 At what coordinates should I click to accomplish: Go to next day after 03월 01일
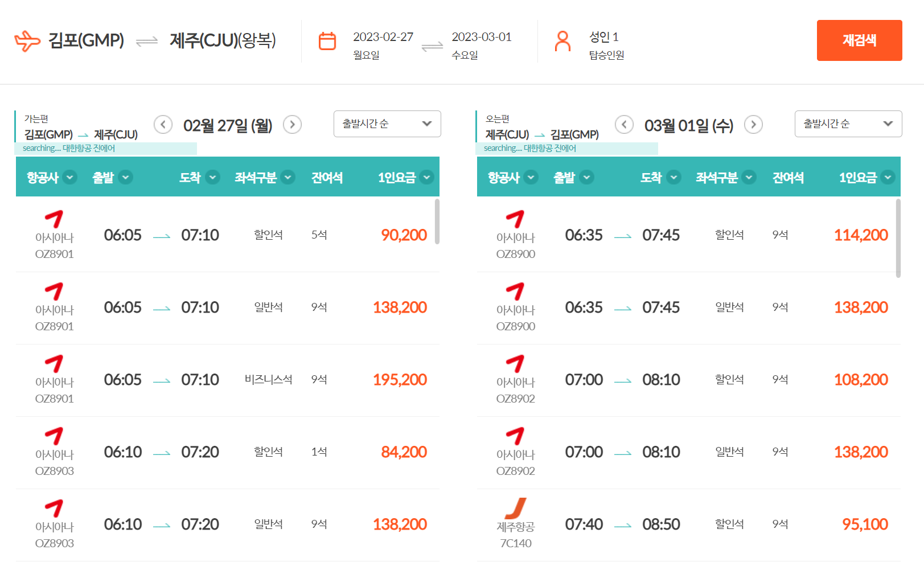(753, 124)
